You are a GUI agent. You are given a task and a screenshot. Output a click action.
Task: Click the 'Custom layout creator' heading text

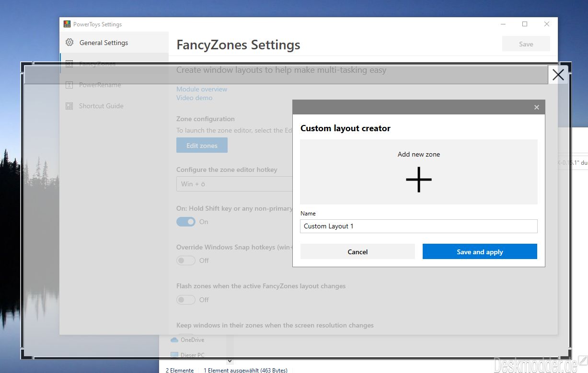click(346, 128)
